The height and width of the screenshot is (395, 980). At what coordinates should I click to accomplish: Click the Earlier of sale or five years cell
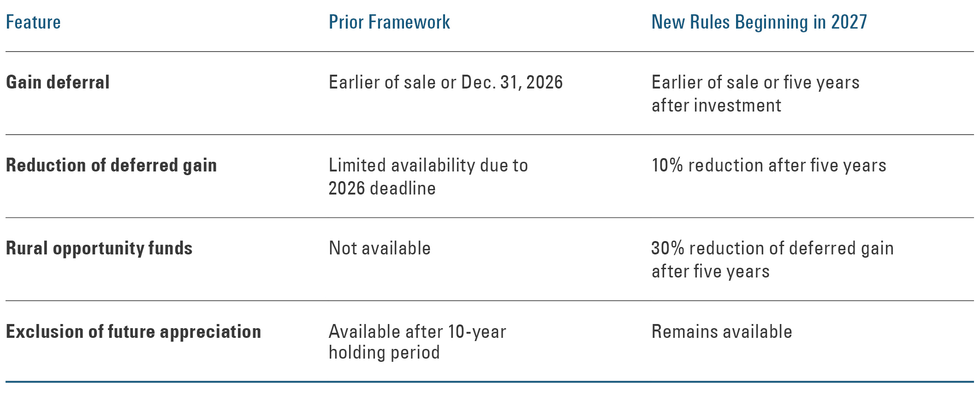click(x=755, y=94)
